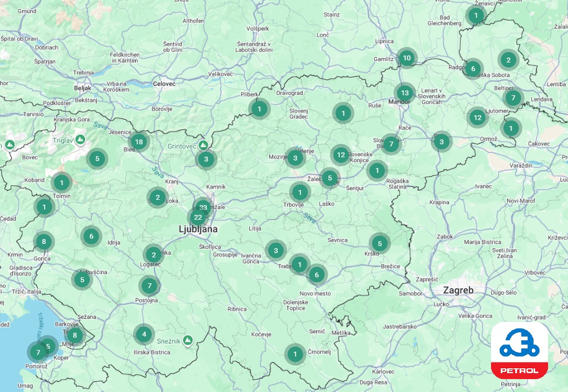Open the 13 cluster at Maribor

[405, 93]
